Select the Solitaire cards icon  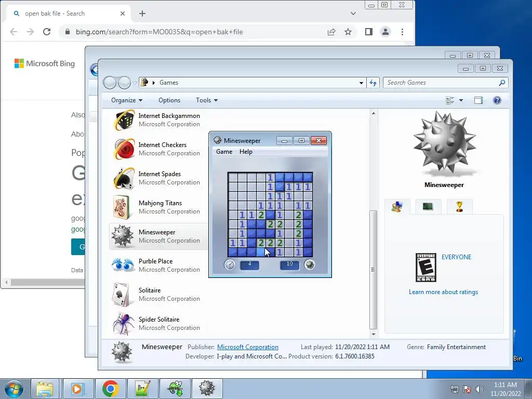pos(122,295)
